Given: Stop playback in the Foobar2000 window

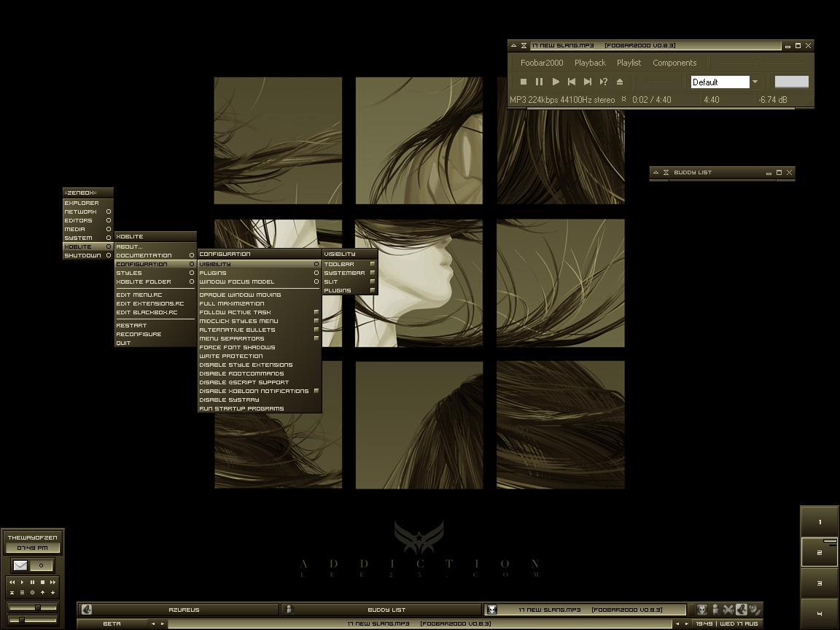Looking at the screenshot, I should click(524, 82).
